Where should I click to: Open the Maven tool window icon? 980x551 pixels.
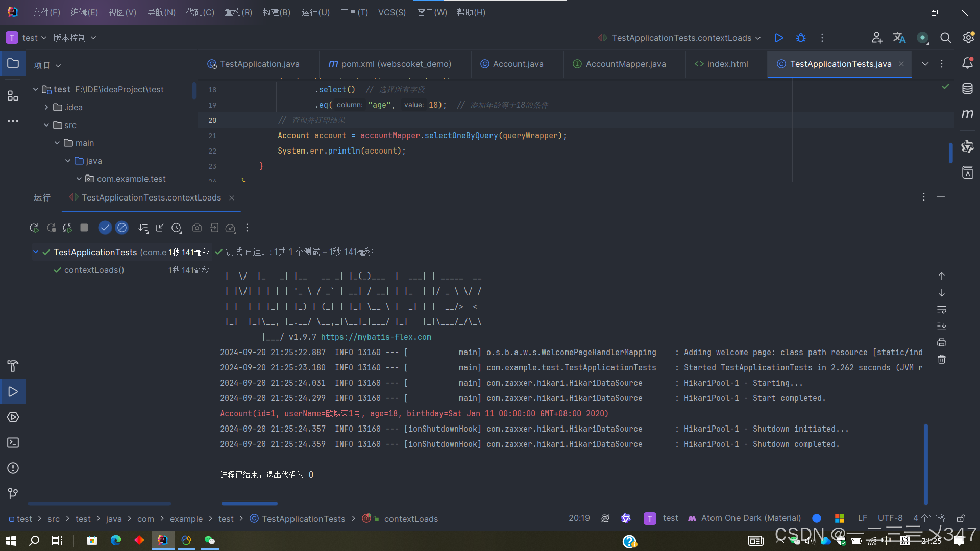967,114
